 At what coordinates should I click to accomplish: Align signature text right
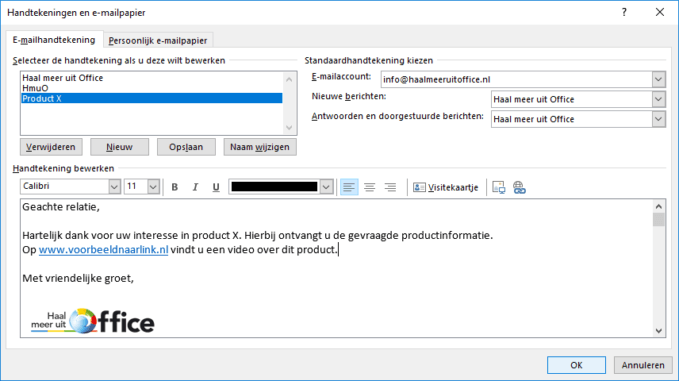pos(390,187)
